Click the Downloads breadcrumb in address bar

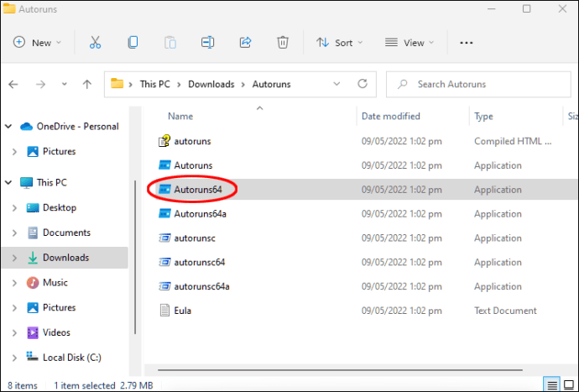pos(211,84)
